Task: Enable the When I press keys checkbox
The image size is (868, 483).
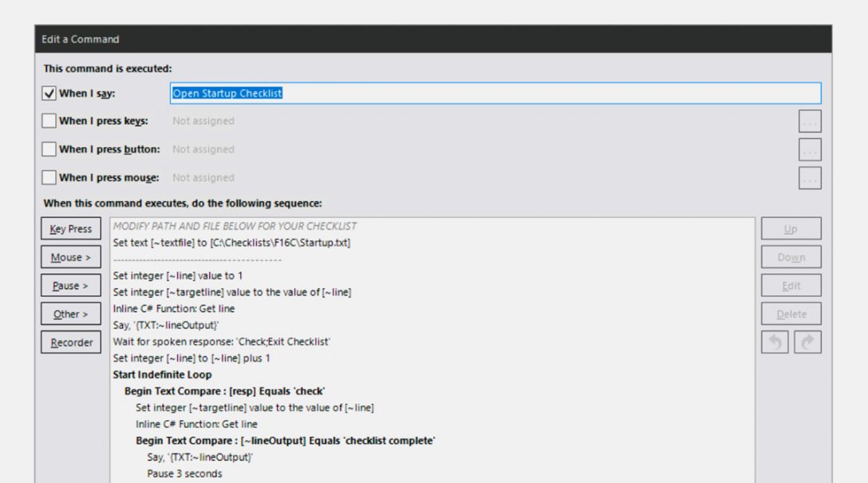Action: click(49, 121)
